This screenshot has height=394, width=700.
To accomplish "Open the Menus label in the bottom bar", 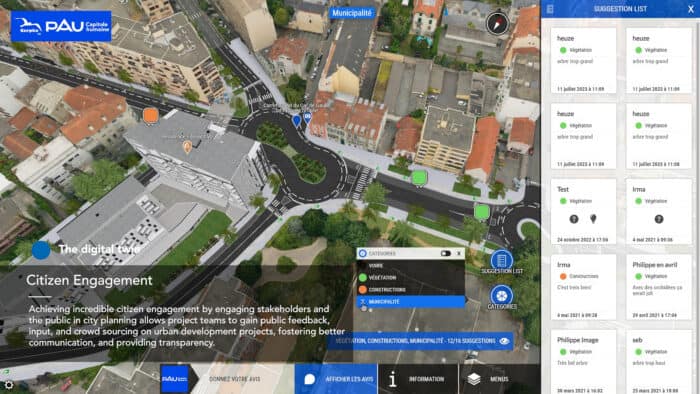I will point(499,379).
